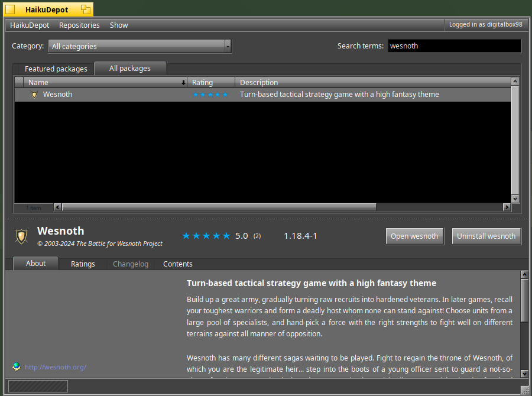Click the Category dropdown arrow button
This screenshot has height=396, width=532.
tap(228, 47)
